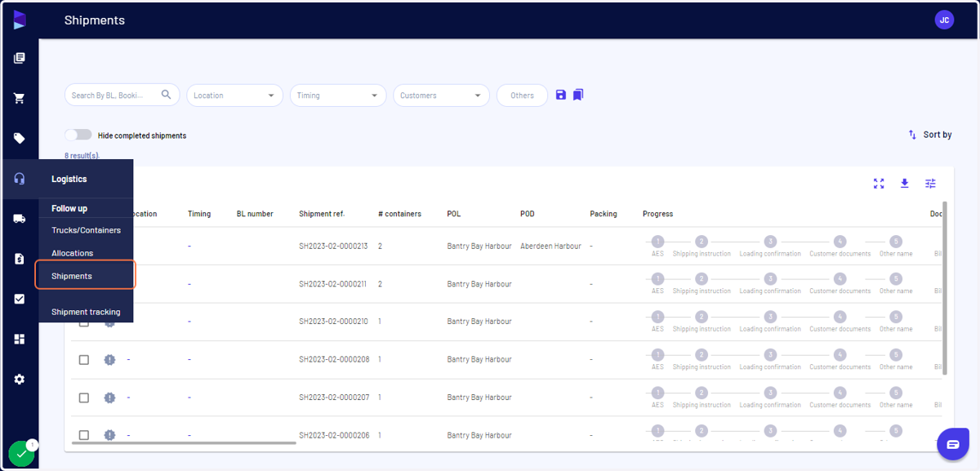Image resolution: width=980 pixels, height=471 pixels.
Task: Select Shipment tracking menu entry
Action: tap(86, 312)
